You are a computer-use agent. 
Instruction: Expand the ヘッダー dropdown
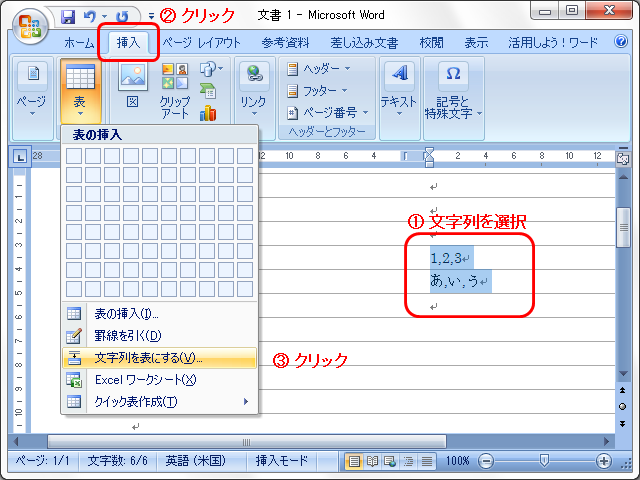319,69
